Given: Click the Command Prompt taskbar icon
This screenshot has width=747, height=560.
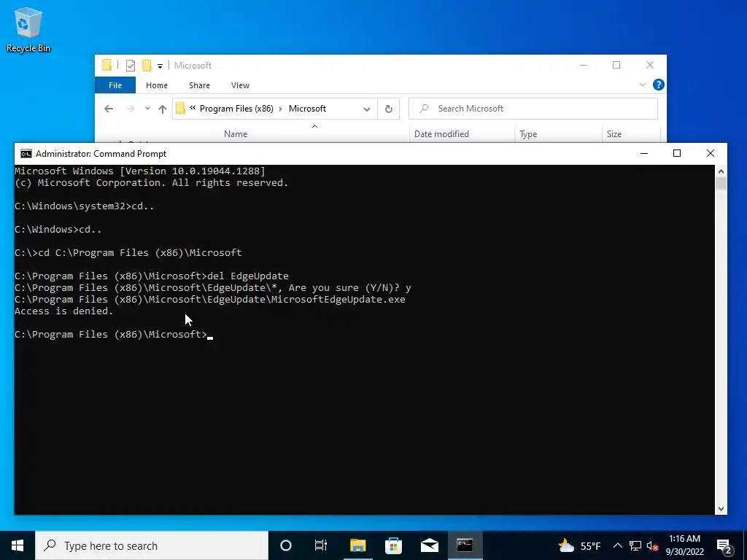Looking at the screenshot, I should click(x=465, y=545).
